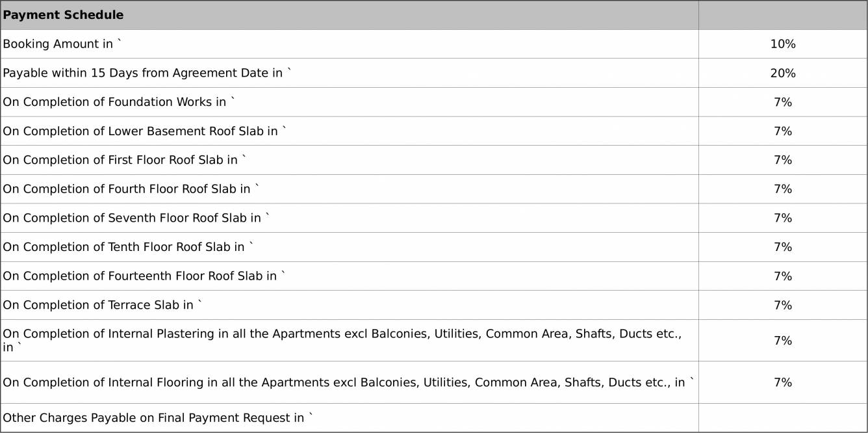This screenshot has width=868, height=433.
Task: Select Completion of Terrace Slab row
Action: [x=103, y=305]
